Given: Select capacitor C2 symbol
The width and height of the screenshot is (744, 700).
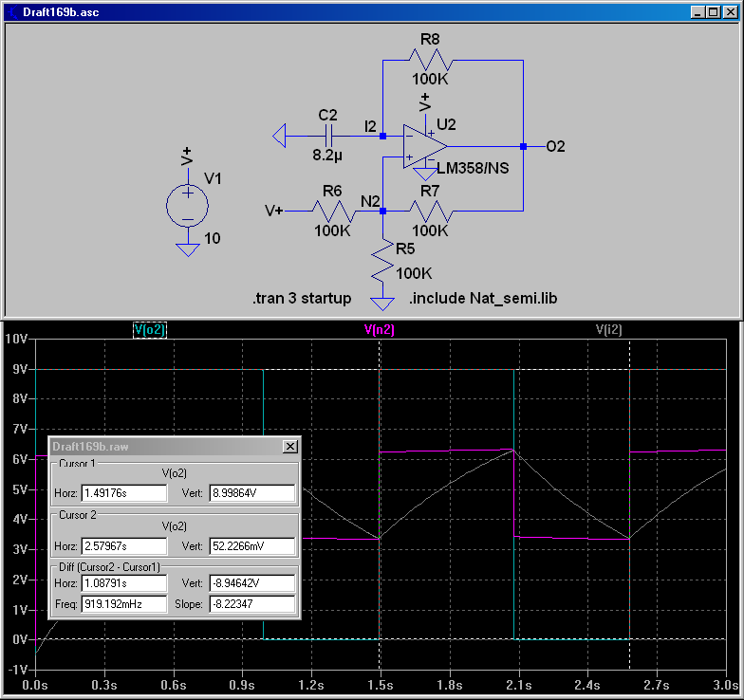Looking at the screenshot, I should point(328,137).
